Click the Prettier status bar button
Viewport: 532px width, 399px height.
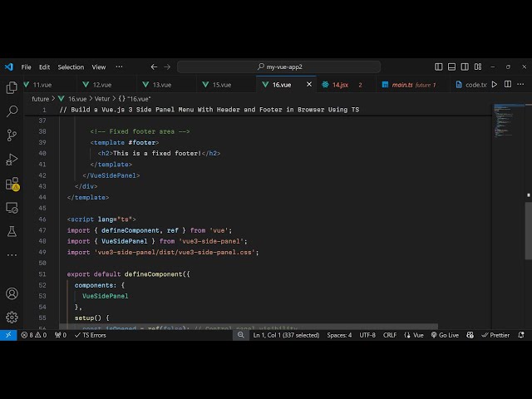point(495,335)
